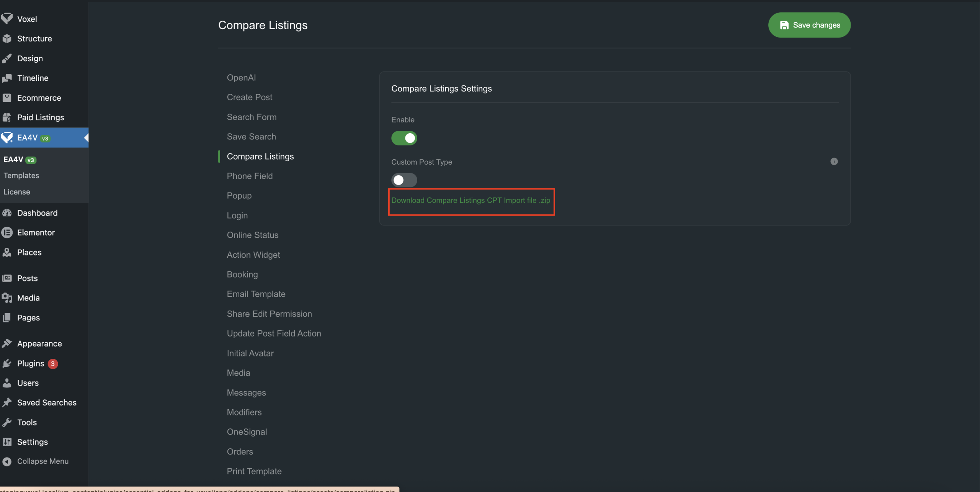Open Timeline via its chat icon
The width and height of the screenshot is (980, 492).
[x=7, y=78]
